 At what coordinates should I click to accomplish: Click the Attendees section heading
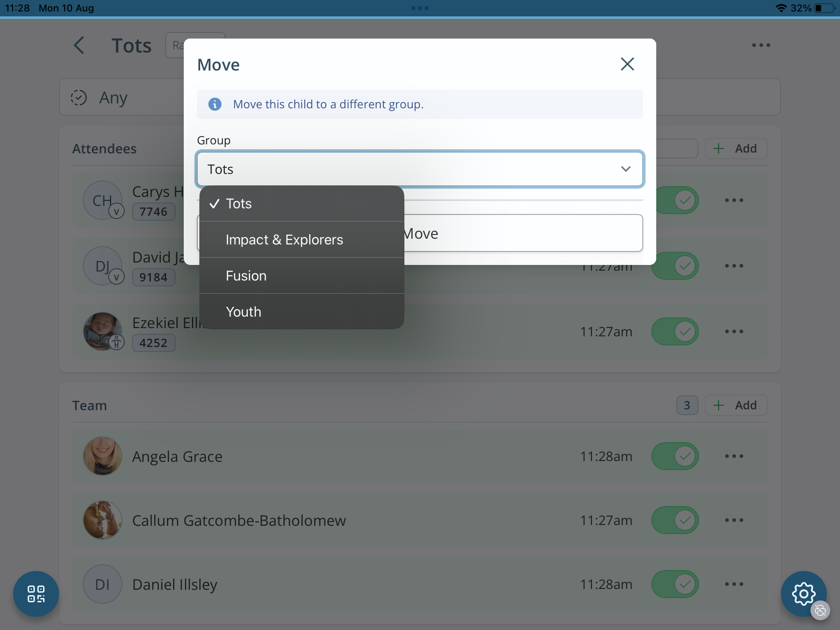[x=105, y=148]
